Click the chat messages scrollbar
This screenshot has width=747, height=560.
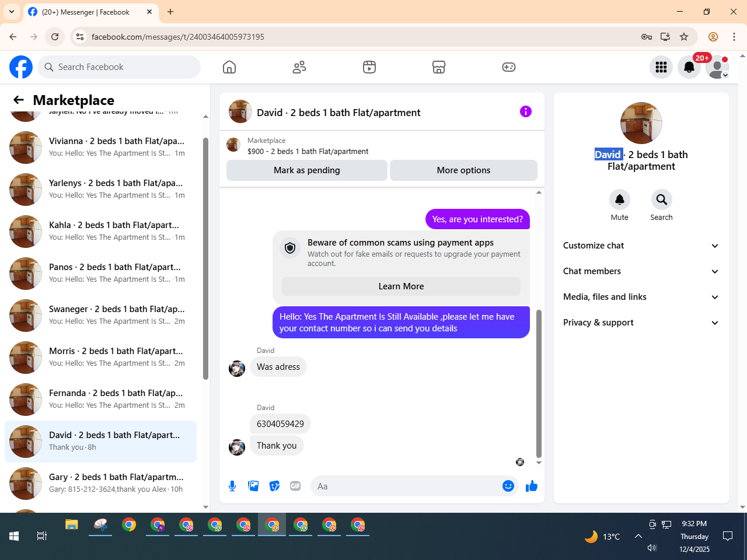pyautogui.click(x=539, y=383)
